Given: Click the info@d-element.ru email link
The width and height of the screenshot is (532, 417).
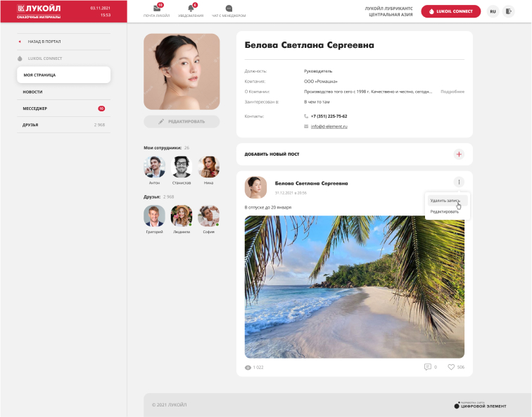Looking at the screenshot, I should click(x=329, y=127).
